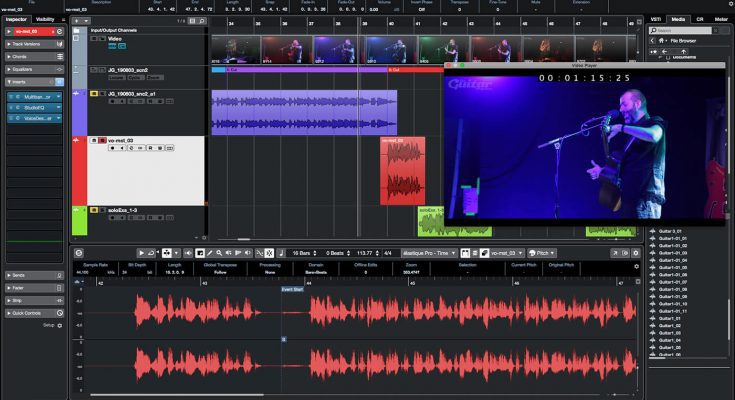Click the Setup label below Quick Controls
The width and height of the screenshot is (735, 400).
click(x=48, y=325)
